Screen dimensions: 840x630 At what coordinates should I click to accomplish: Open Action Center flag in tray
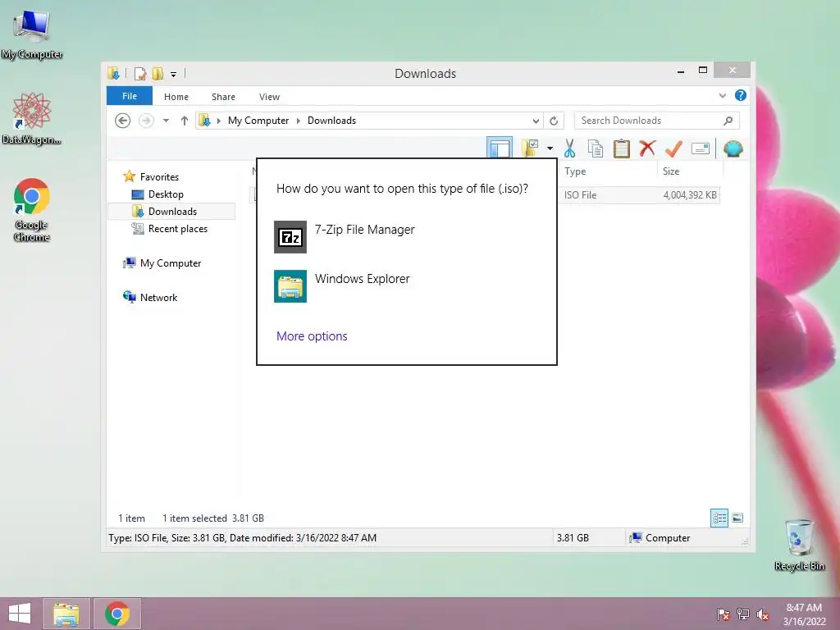click(723, 614)
